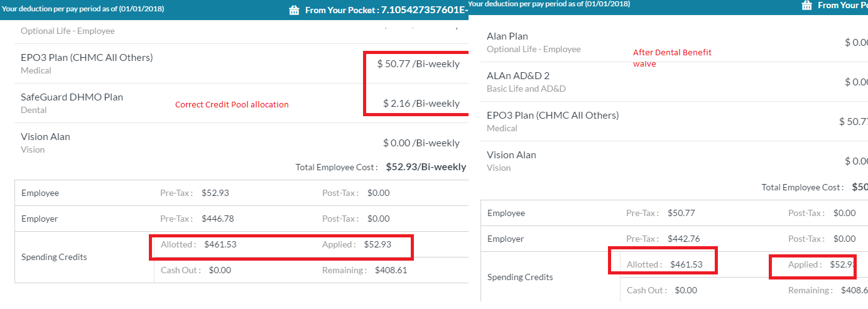Click the cut-off basket icon in the right header
The height and width of the screenshot is (309, 868).
[x=806, y=5]
